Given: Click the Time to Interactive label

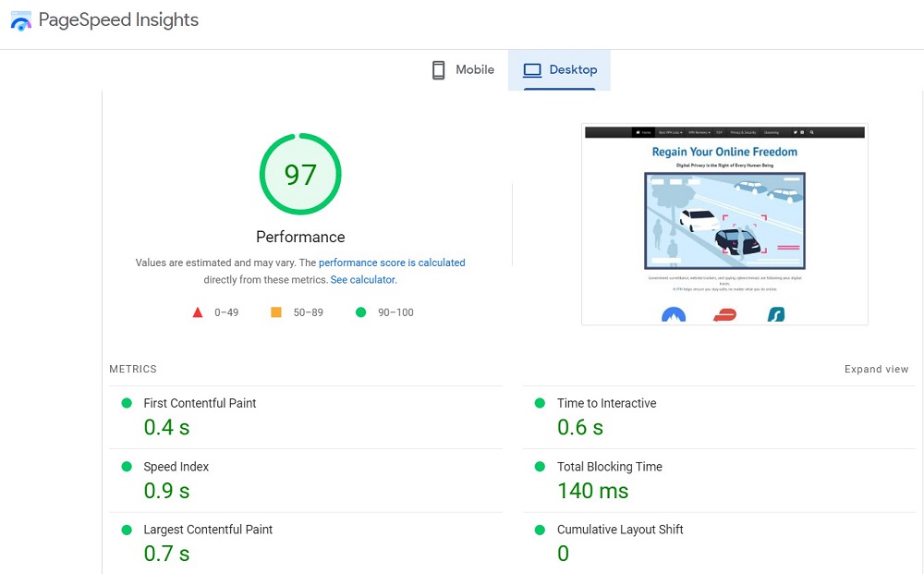Looking at the screenshot, I should click(x=607, y=403).
